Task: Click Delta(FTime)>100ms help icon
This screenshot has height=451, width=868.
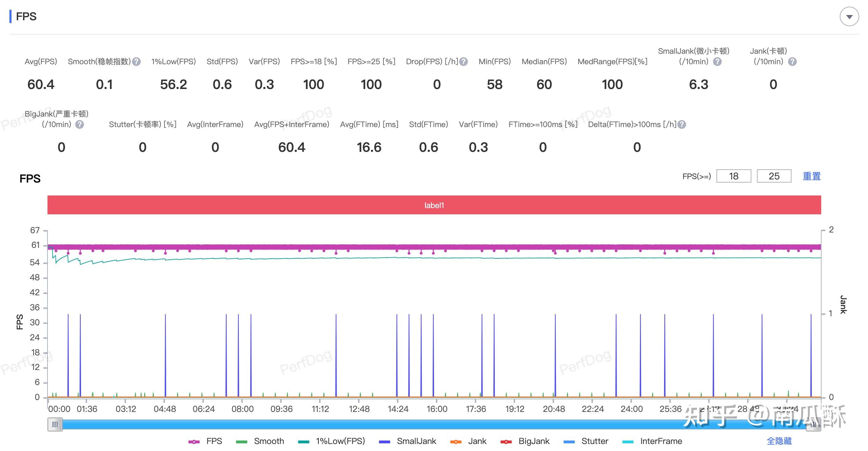Action: pyautogui.click(x=682, y=125)
